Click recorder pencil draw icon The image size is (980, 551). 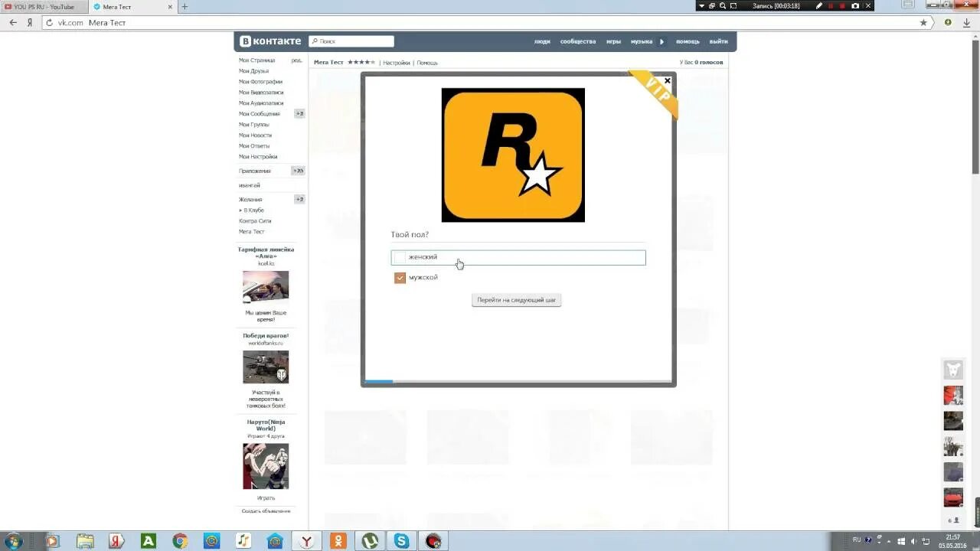coord(819,5)
